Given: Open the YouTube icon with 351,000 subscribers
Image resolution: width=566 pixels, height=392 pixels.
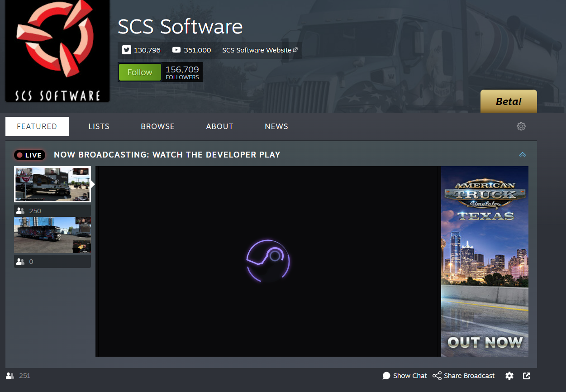Looking at the screenshot, I should 176,50.
